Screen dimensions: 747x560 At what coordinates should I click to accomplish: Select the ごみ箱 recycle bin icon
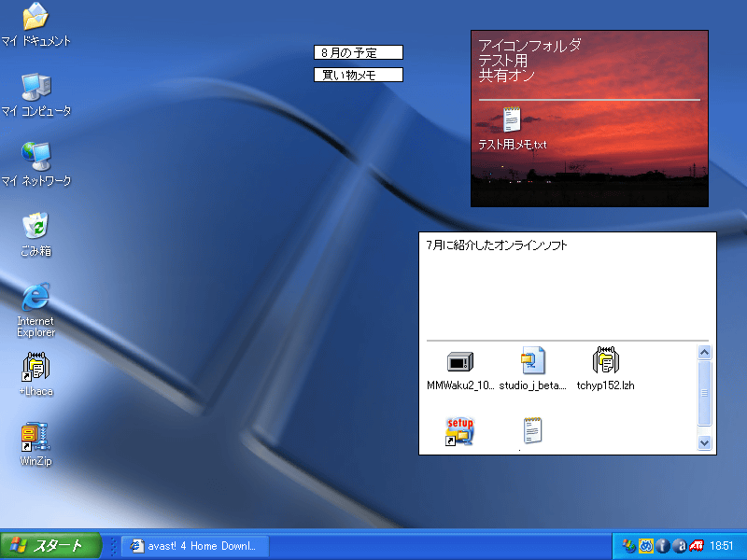coord(35,226)
